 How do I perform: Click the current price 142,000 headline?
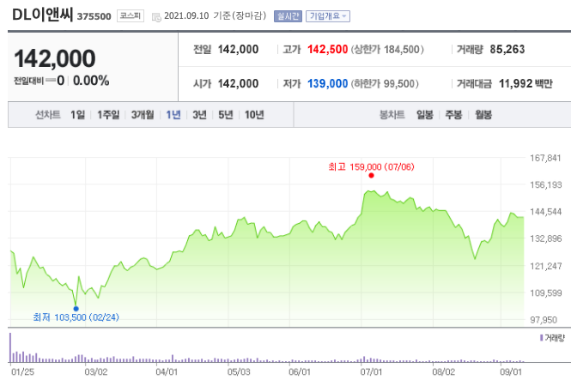pos(55,58)
